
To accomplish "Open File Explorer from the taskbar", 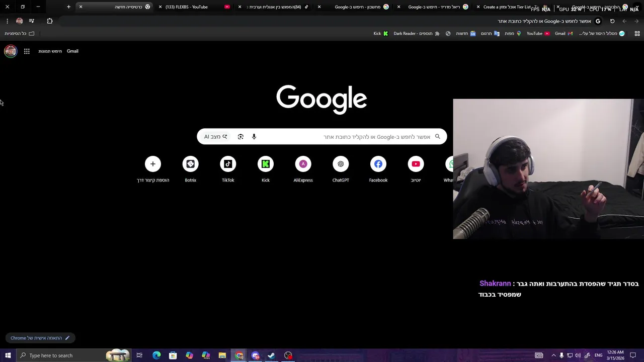I will click(x=222, y=355).
